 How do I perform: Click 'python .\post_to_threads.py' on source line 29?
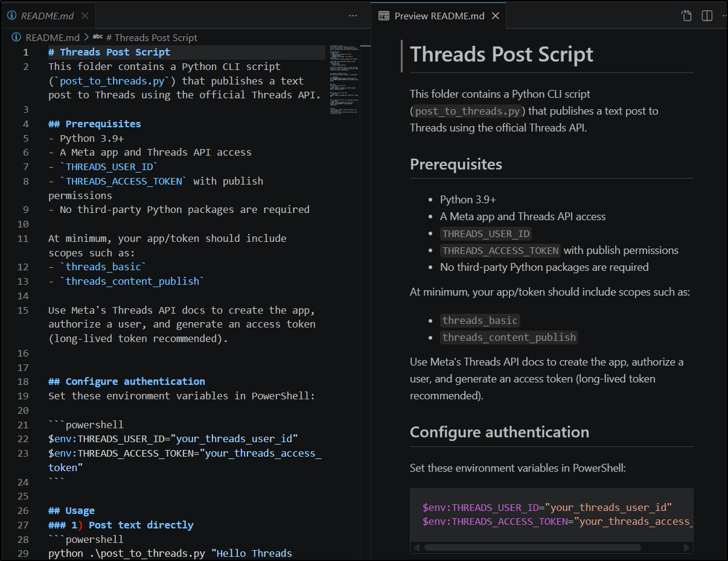(x=127, y=553)
